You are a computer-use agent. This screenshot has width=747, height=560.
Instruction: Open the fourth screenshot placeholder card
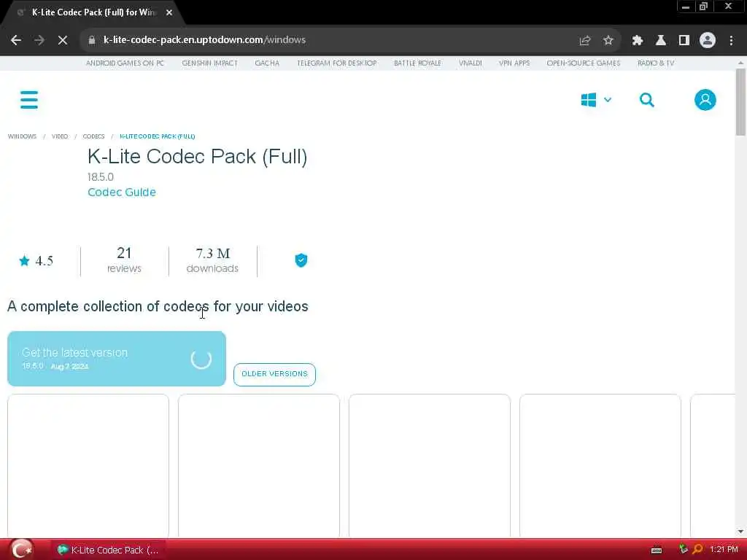pos(600,466)
